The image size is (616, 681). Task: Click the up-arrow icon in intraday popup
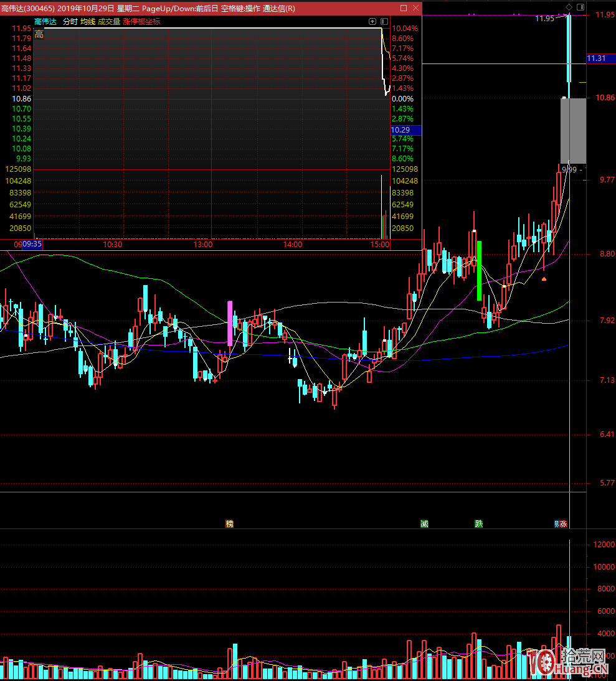[372, 21]
